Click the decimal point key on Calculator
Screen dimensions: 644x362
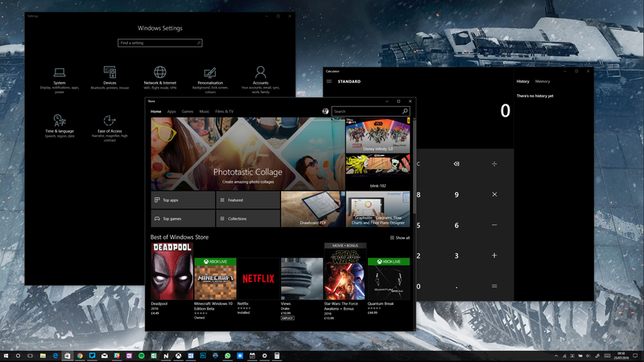point(456,286)
